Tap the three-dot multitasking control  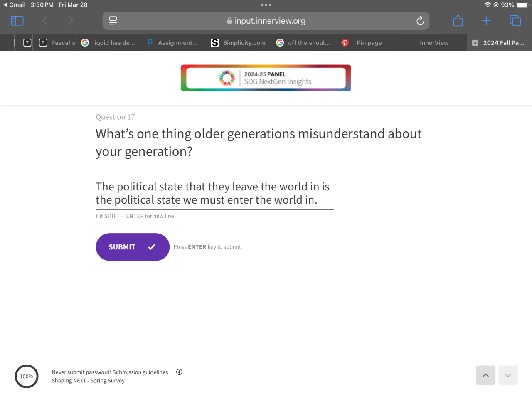(266, 5)
